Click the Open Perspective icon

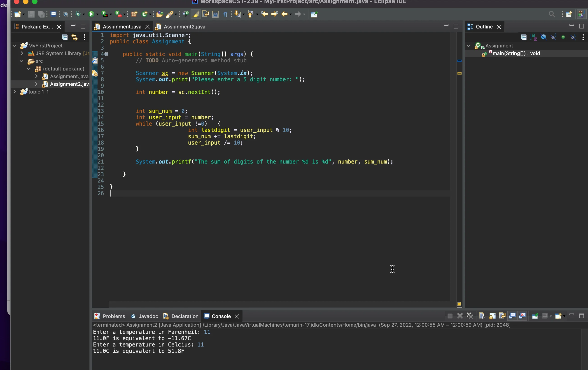coord(569,14)
